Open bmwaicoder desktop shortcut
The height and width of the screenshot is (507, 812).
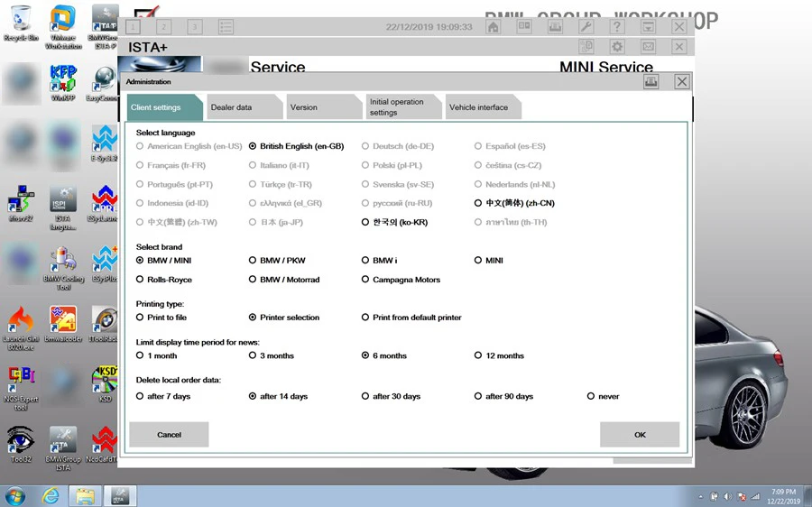tap(63, 324)
